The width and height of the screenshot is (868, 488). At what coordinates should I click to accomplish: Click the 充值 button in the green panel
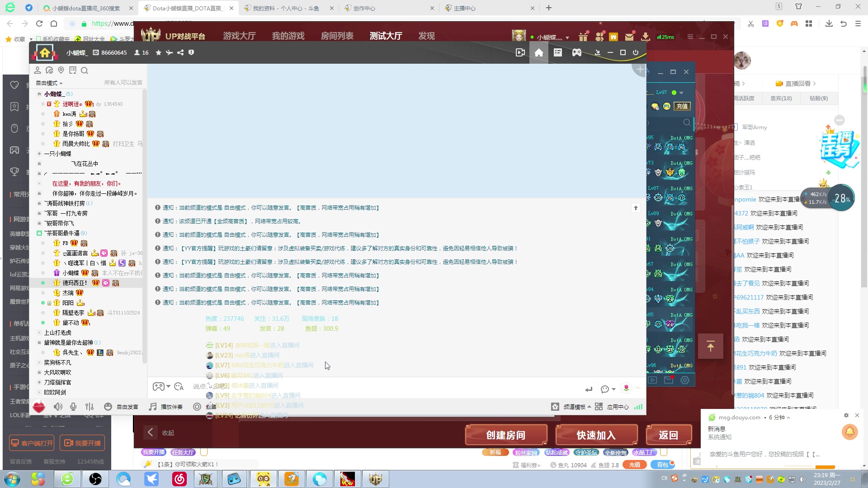click(682, 106)
